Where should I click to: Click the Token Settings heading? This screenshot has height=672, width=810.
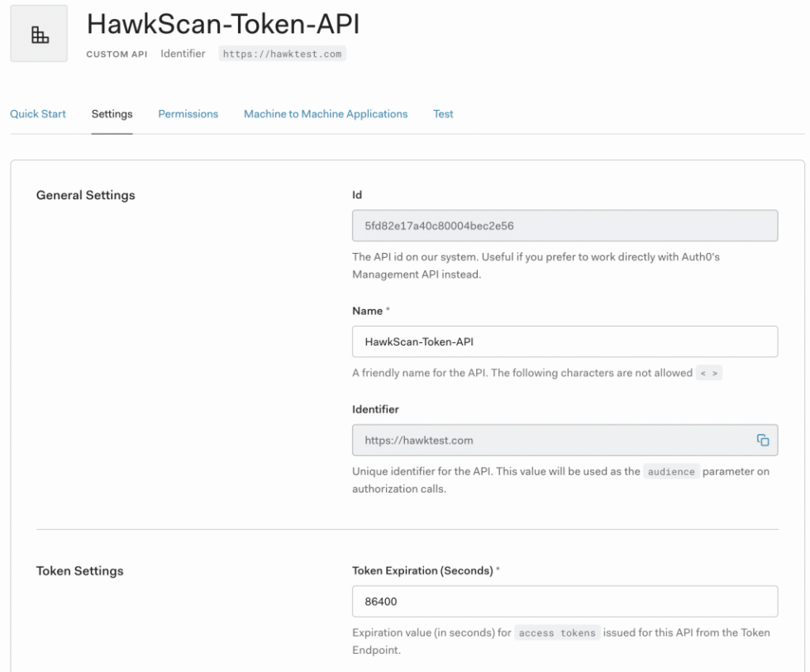[x=80, y=571]
